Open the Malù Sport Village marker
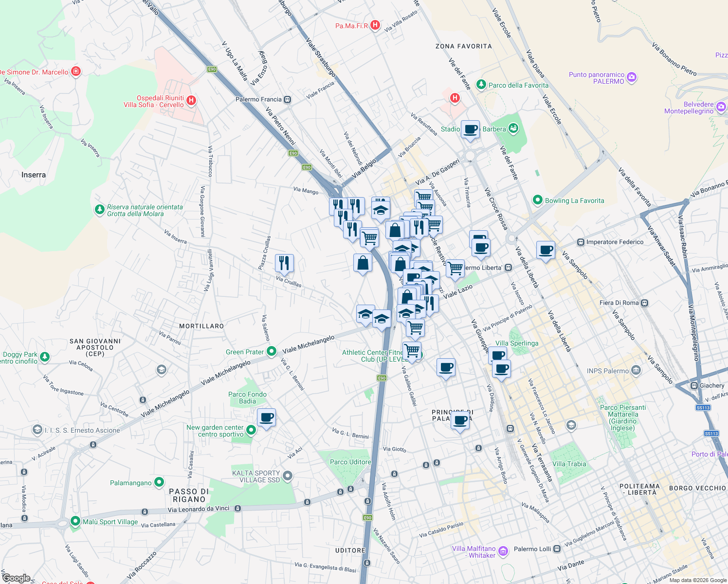Viewport: 728px width, 584px height. point(75,522)
